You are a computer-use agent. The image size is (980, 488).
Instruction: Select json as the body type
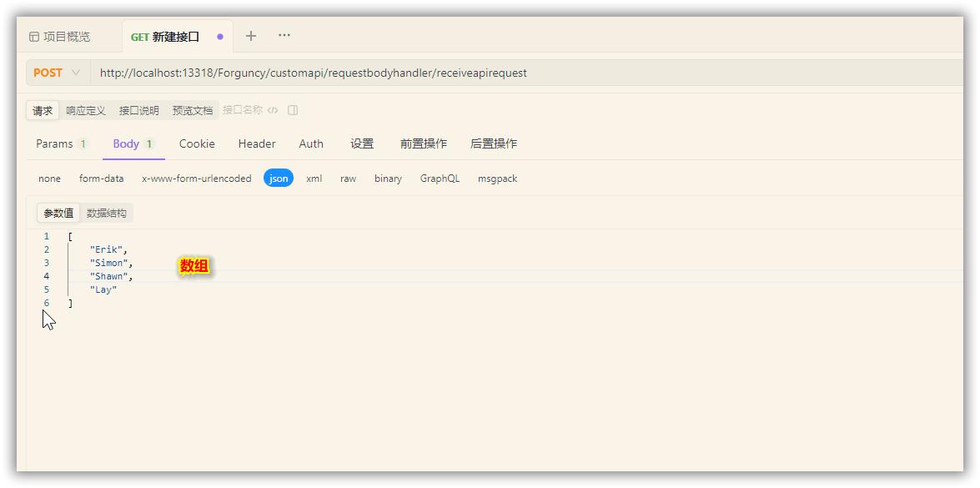[279, 179]
